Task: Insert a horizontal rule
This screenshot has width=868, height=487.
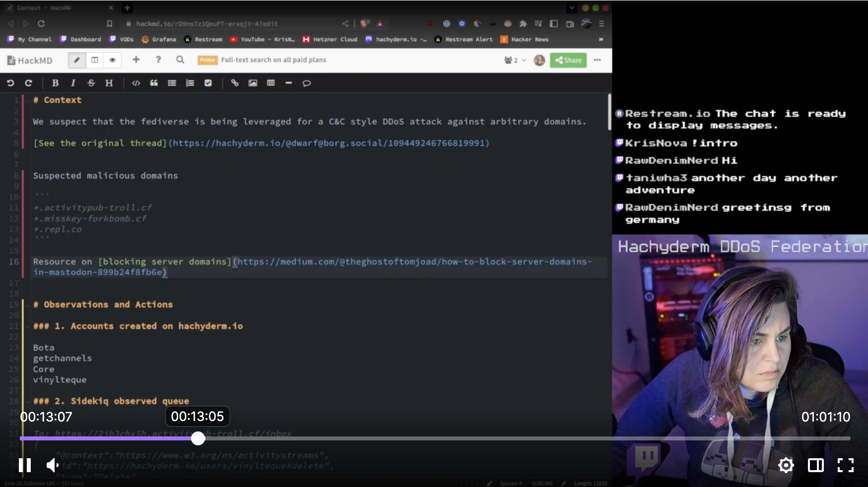Action: (288, 83)
